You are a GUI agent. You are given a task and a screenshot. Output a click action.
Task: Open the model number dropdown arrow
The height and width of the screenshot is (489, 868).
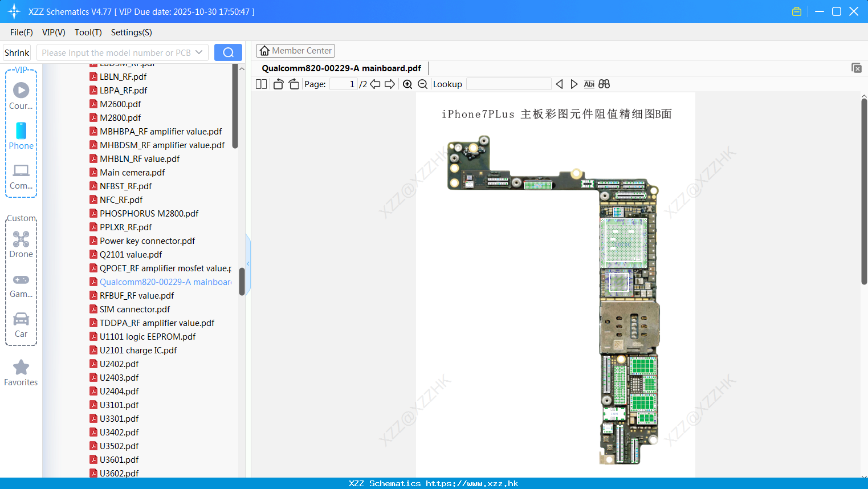199,52
